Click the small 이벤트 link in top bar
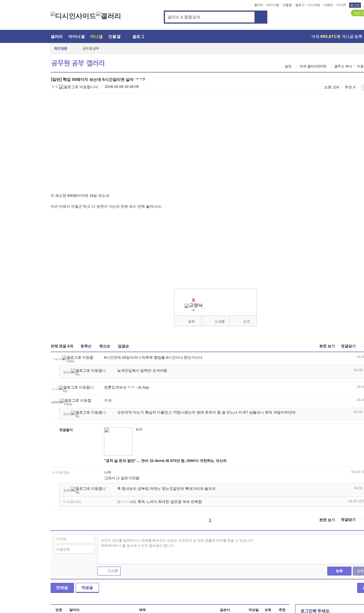Screen dimensions: 364x613 tap(328, 5)
